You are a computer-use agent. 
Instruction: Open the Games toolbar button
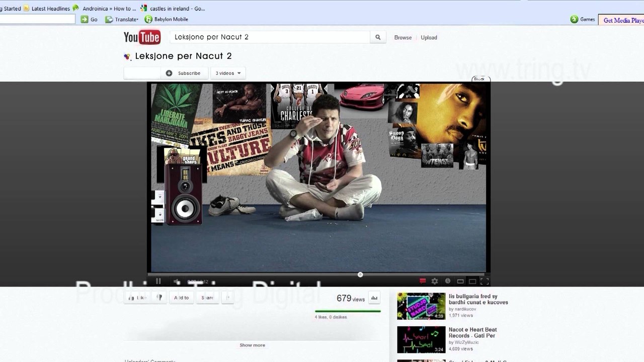tap(583, 19)
